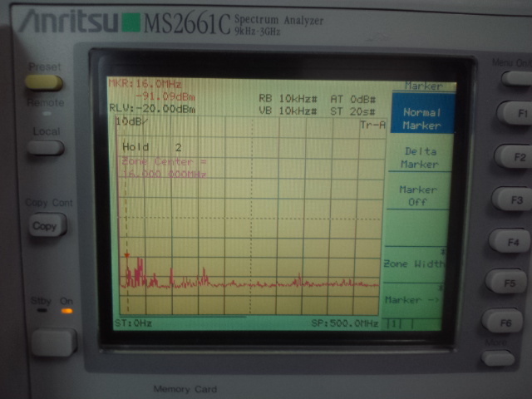Click the RB 10kHz# resolution bandwidth value
532x399 pixels.
[288, 99]
